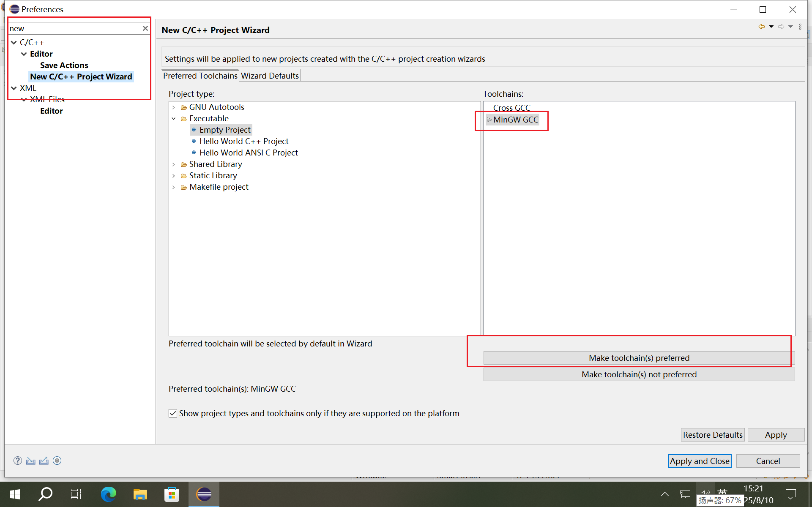Screen dimensions: 812x507
Task: Cancel the Preferences dialog
Action: coord(768,461)
